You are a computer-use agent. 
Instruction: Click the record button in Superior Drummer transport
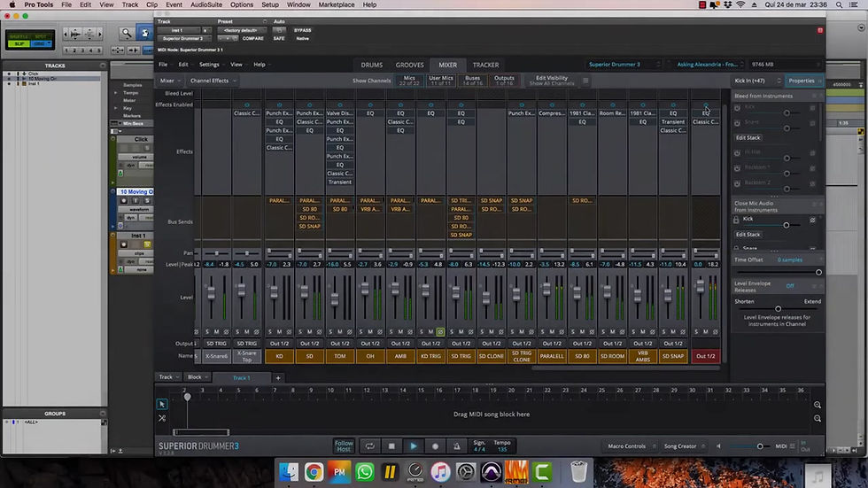(x=435, y=446)
